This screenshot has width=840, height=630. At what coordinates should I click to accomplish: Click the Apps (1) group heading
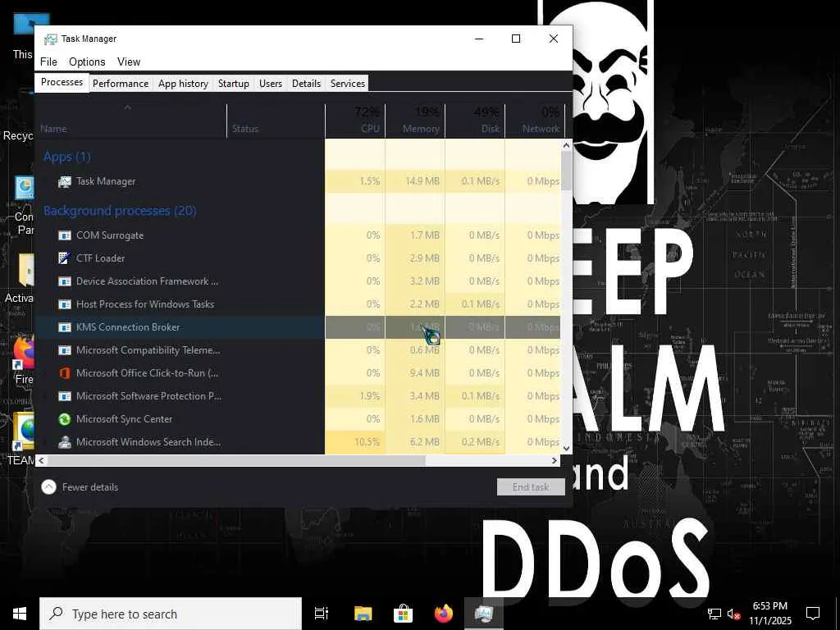click(x=67, y=157)
